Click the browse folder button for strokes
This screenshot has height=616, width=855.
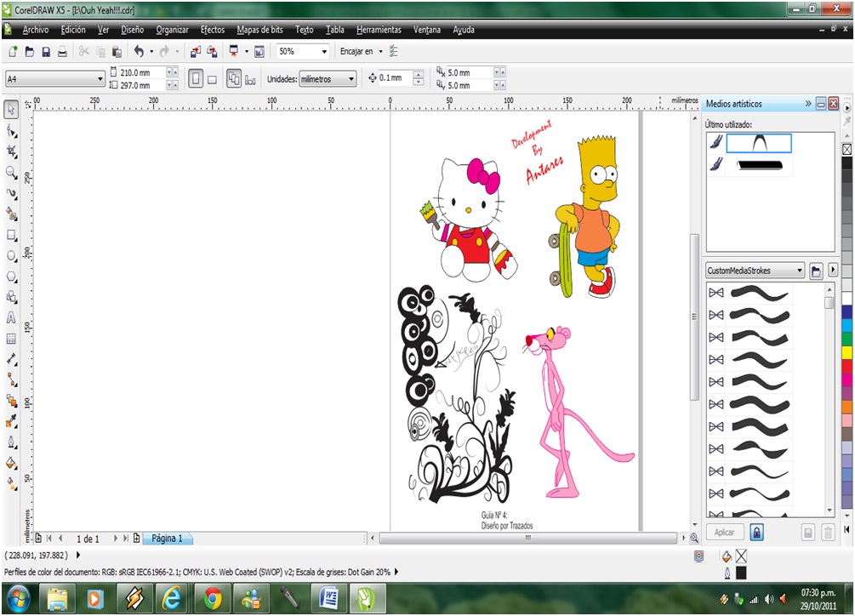tap(816, 271)
